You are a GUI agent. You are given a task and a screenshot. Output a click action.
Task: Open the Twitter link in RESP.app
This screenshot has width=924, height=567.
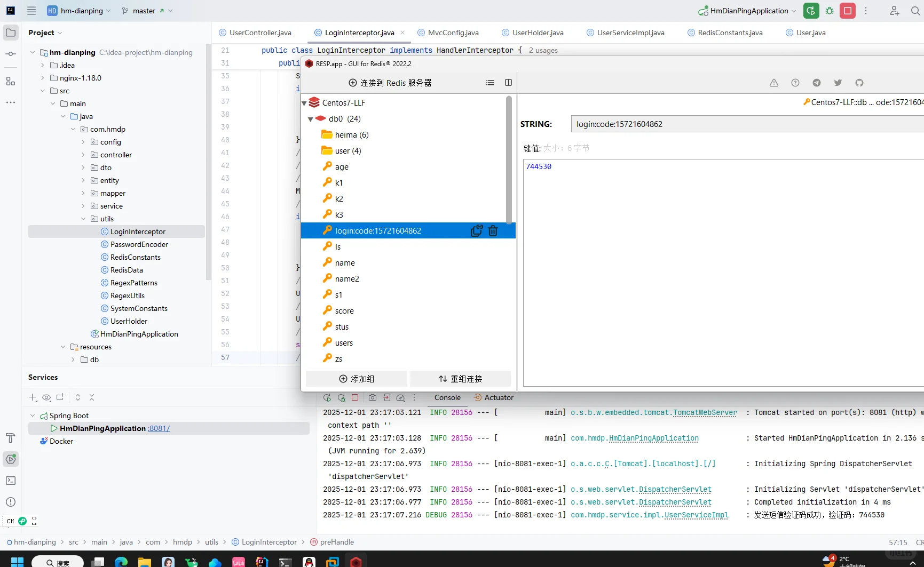(838, 83)
